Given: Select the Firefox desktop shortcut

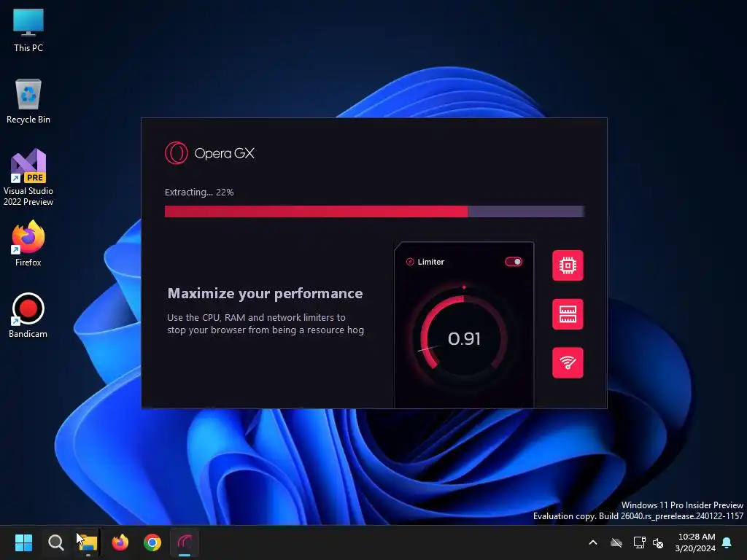Looking at the screenshot, I should (x=28, y=244).
